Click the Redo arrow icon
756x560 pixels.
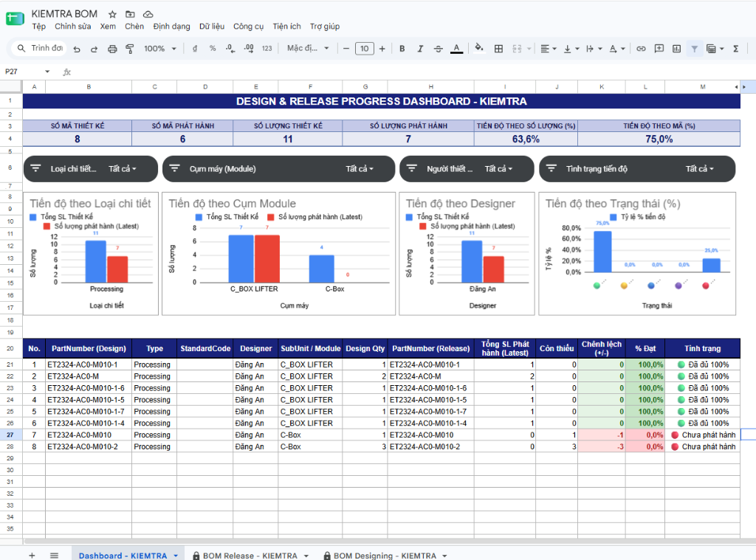(94, 49)
